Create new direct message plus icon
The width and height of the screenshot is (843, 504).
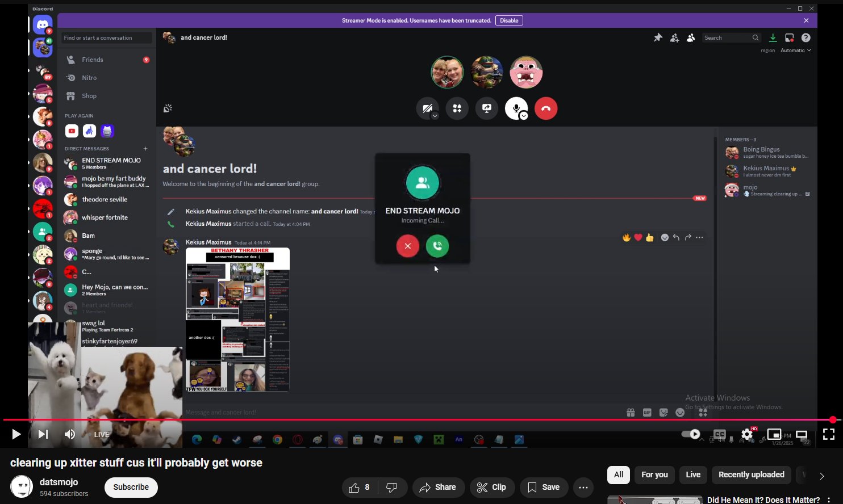[x=145, y=149]
